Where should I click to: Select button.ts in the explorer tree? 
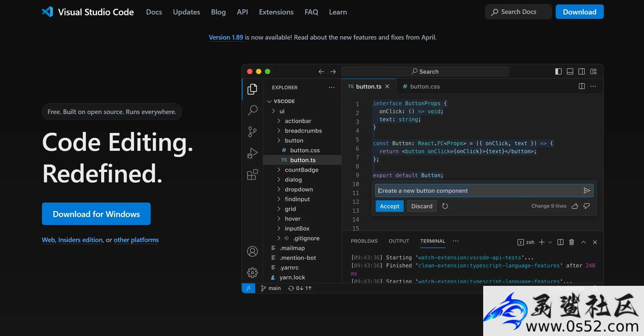click(x=302, y=160)
